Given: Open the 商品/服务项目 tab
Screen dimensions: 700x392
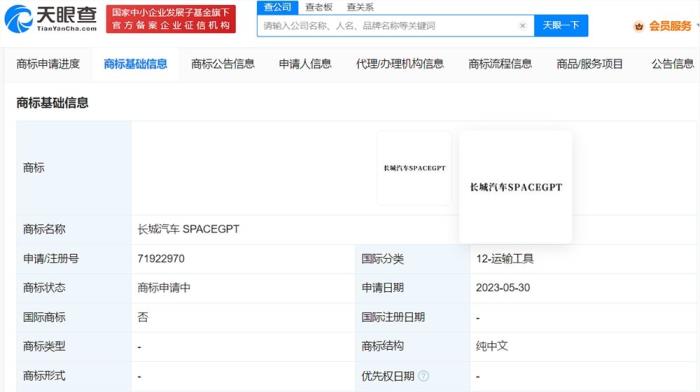Looking at the screenshot, I should [x=589, y=64].
